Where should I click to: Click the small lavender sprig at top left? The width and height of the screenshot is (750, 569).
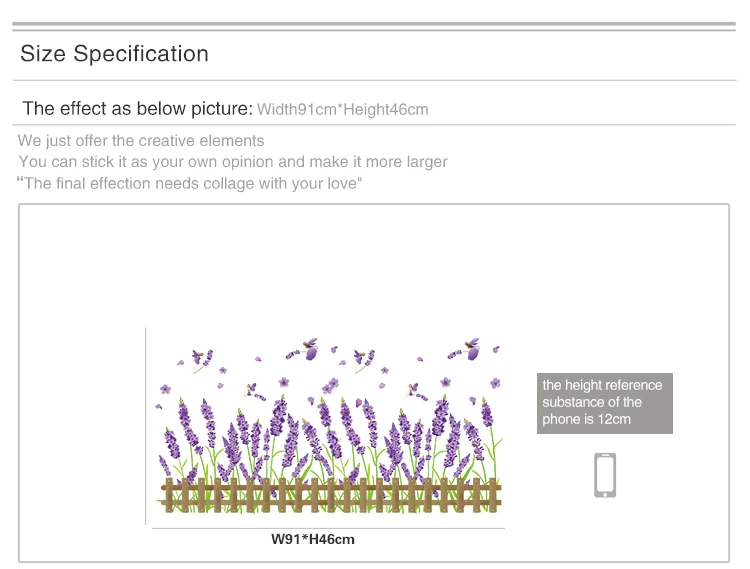[x=201, y=357]
